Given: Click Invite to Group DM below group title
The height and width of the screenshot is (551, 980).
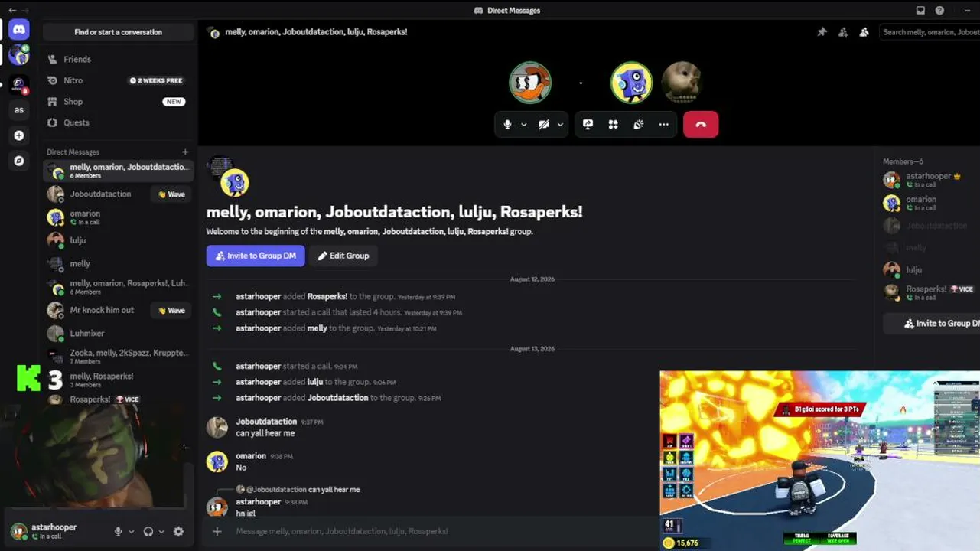Looking at the screenshot, I should (x=256, y=256).
